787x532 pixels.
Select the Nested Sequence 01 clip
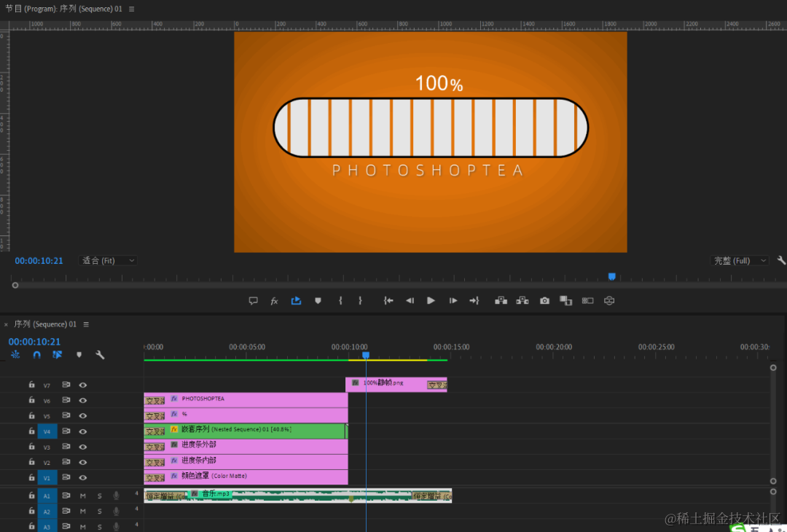tap(246, 431)
